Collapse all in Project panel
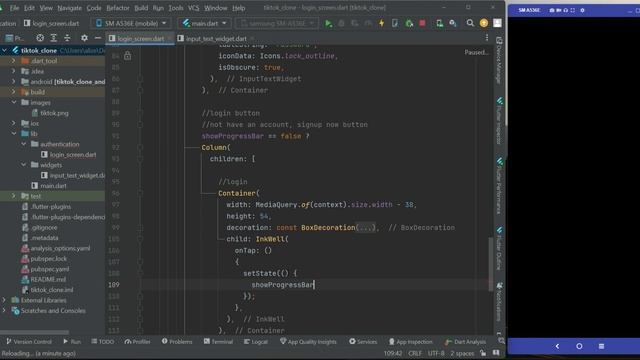The width and height of the screenshot is (640, 360). pos(67,38)
